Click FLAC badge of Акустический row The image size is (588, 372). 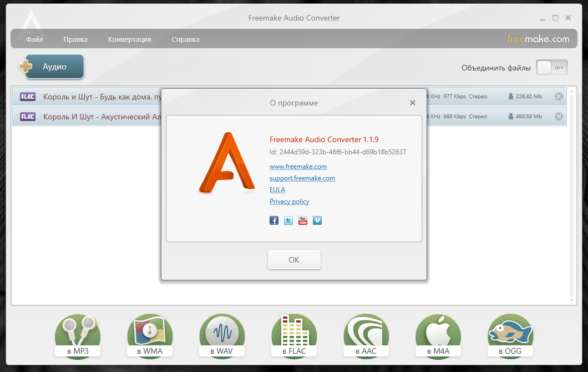coord(28,117)
